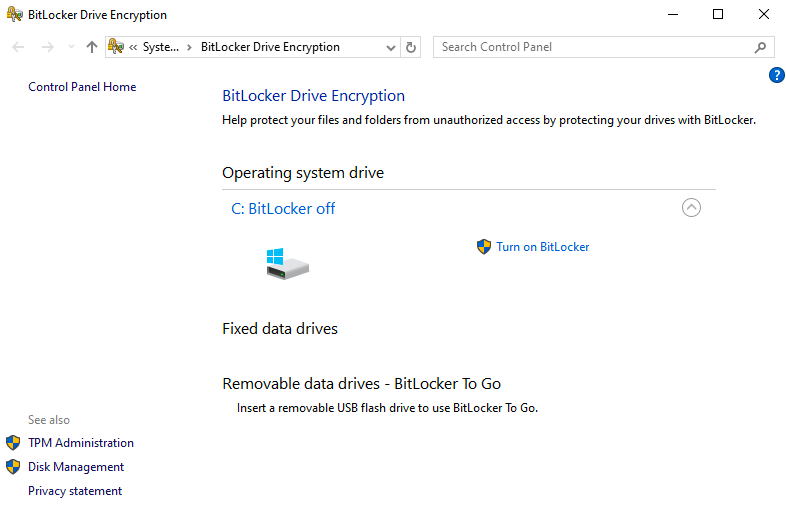The image size is (786, 516).
Task: Collapse the C: drive section chevron
Action: (x=691, y=208)
